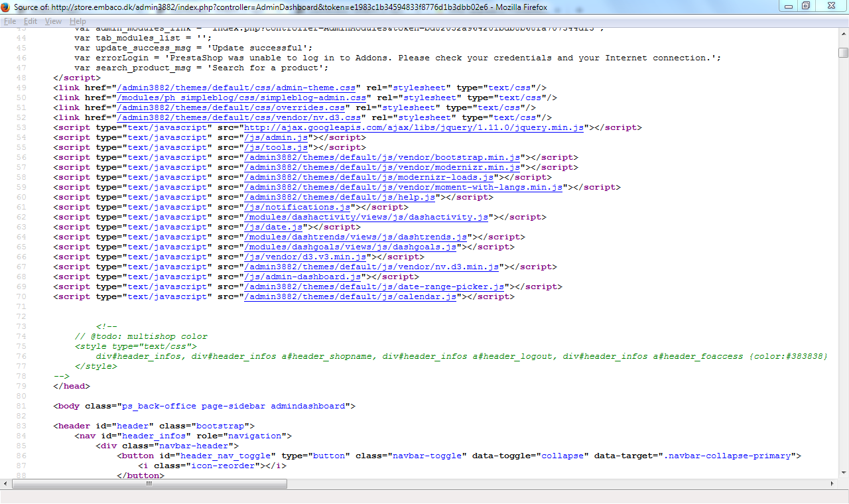Click the Firefox icon in the title bar
Viewport: 849px width, 504px height.
(7, 6)
